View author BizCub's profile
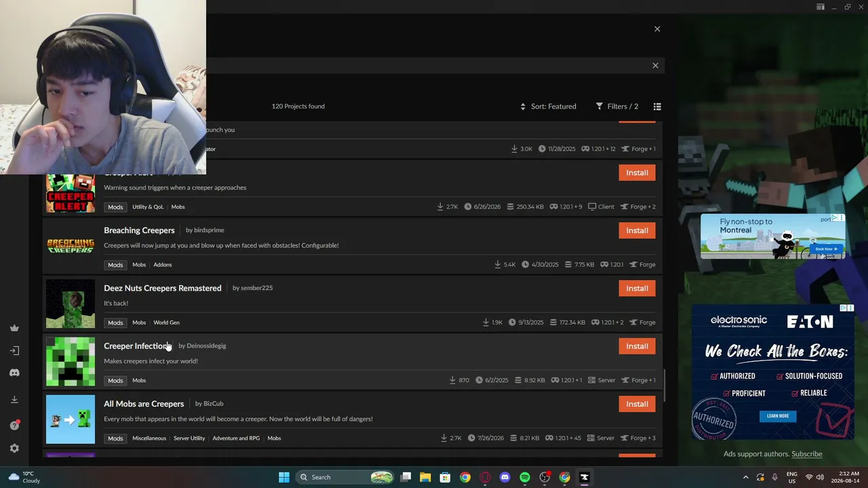Viewport: 868px width, 488px height. tap(209, 404)
